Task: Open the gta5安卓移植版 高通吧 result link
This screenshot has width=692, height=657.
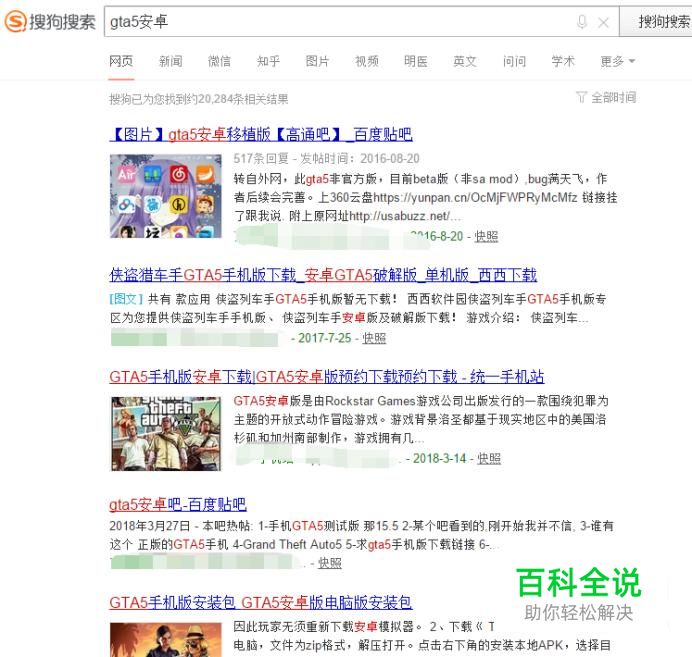Action: click(x=261, y=134)
